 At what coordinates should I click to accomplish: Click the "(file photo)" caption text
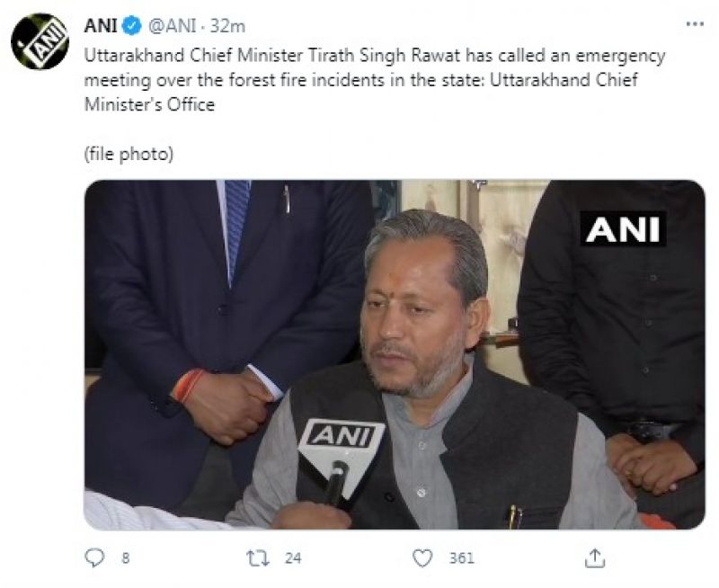point(129,154)
